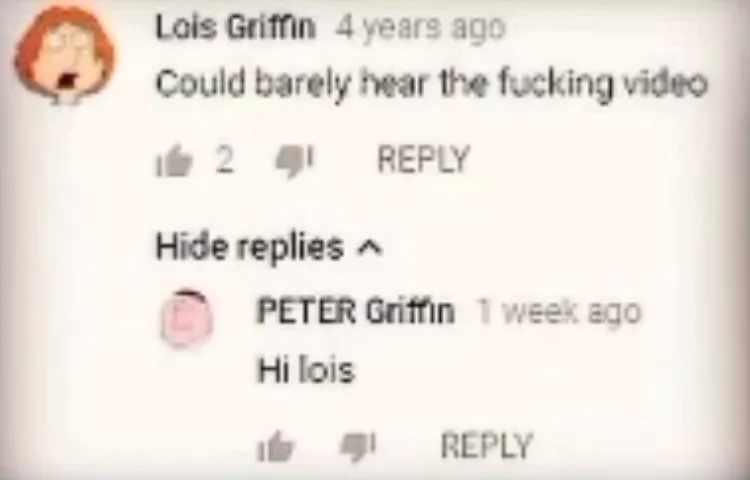Click the like count number 2
The width and height of the screenshot is (750, 480).
click(x=225, y=160)
